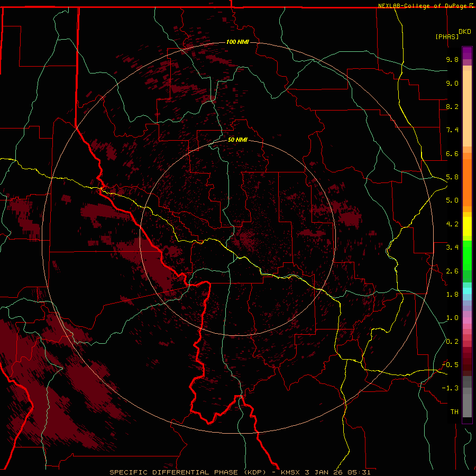Select the 9.8 value on the color scale
Viewport: 476px width, 476px height.
[452, 59]
